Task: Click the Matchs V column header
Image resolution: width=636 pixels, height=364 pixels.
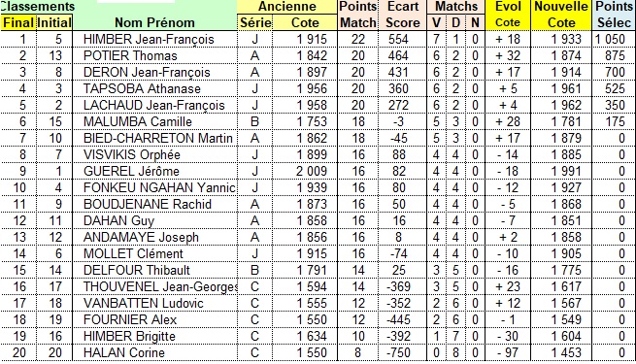Action: 436,22
